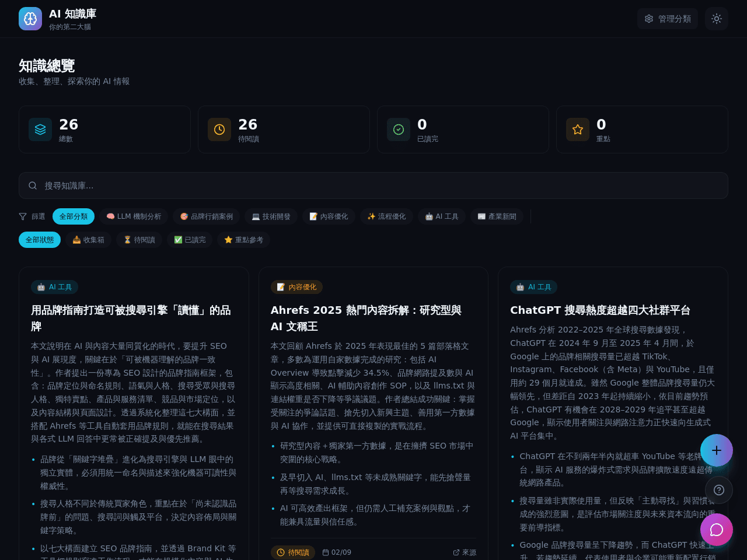Select the 全部分類 category filter
747x560 pixels.
click(74, 216)
